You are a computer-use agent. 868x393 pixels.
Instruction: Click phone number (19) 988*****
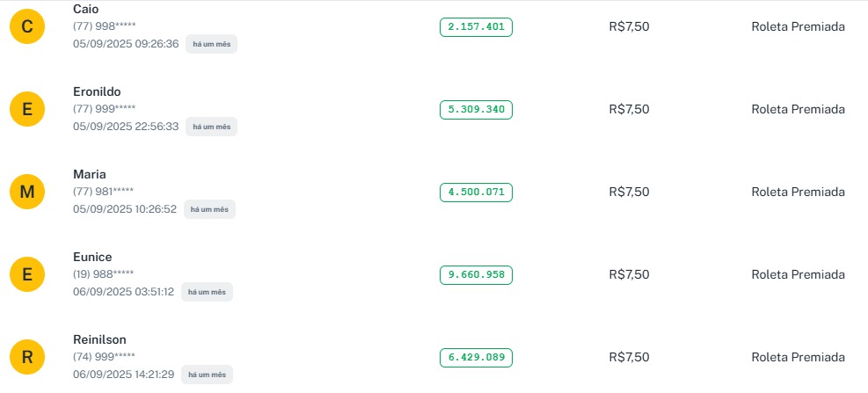(104, 274)
